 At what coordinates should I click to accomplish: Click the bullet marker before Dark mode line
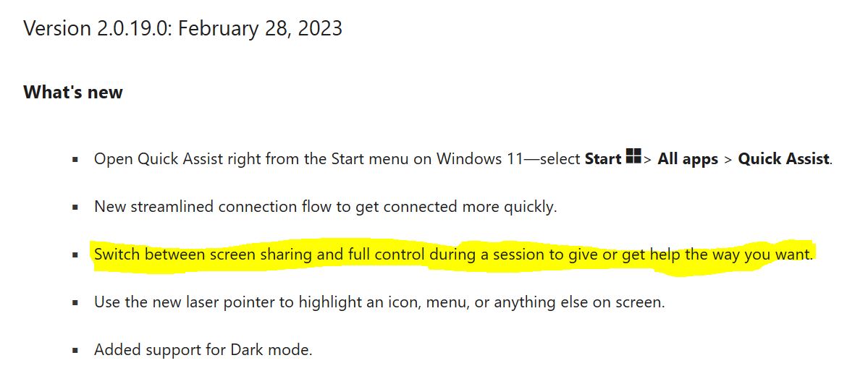(75, 351)
